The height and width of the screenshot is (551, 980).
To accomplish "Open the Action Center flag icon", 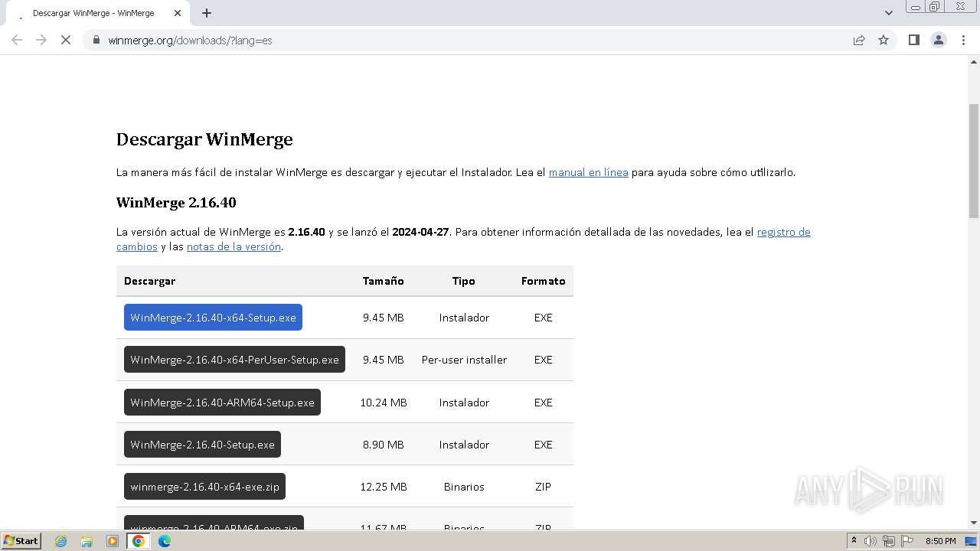I will pyautogui.click(x=907, y=541).
